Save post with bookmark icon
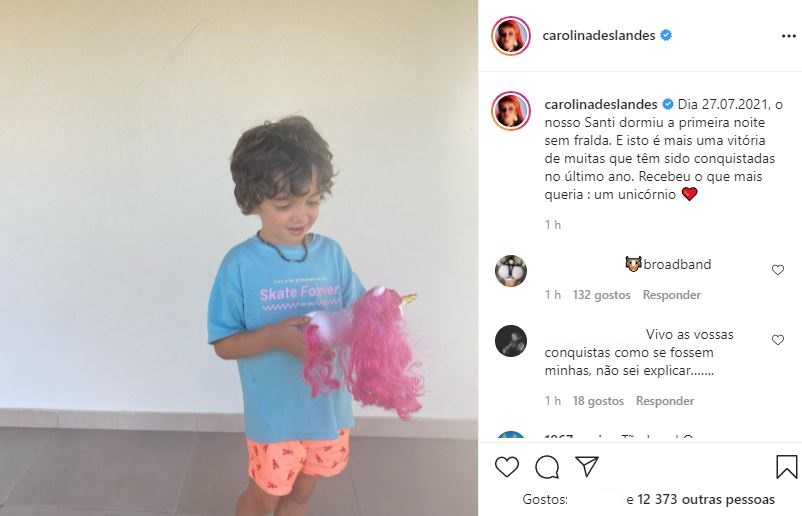 point(786,467)
